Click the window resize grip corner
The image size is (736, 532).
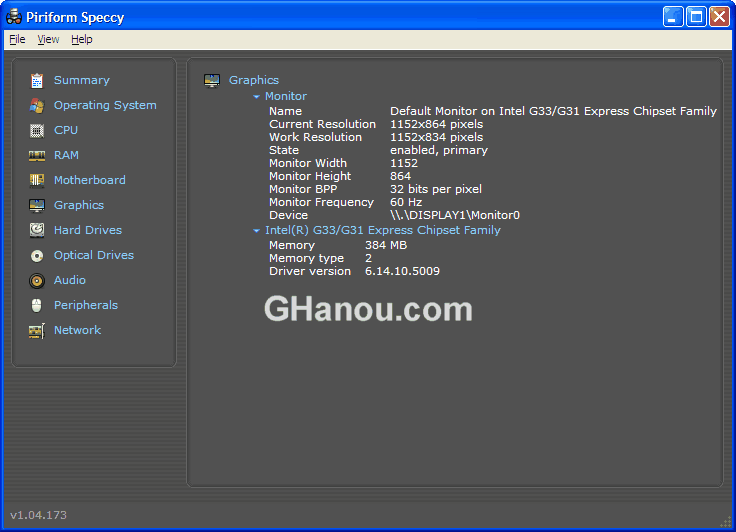[726, 522]
